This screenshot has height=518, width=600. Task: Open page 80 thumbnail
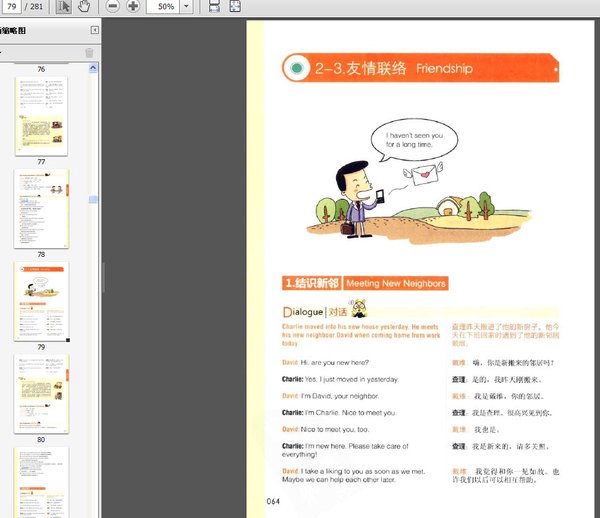point(41,394)
